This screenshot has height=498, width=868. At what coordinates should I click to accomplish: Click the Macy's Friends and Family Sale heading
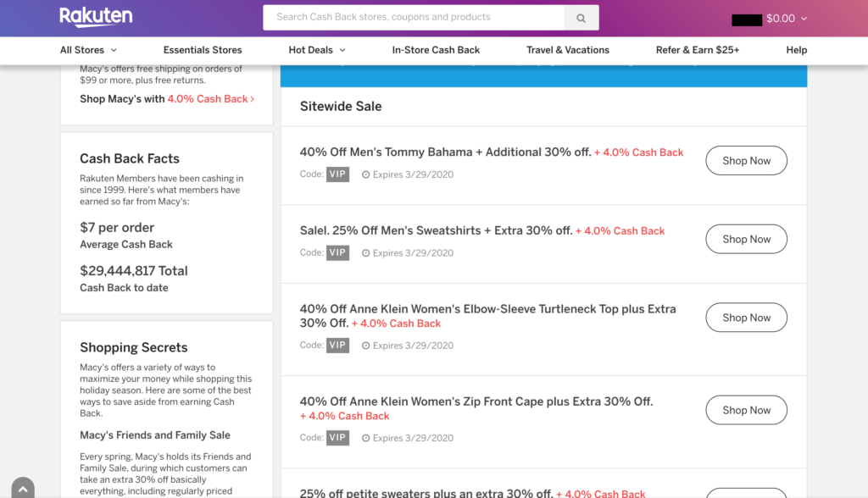pyautogui.click(x=155, y=435)
